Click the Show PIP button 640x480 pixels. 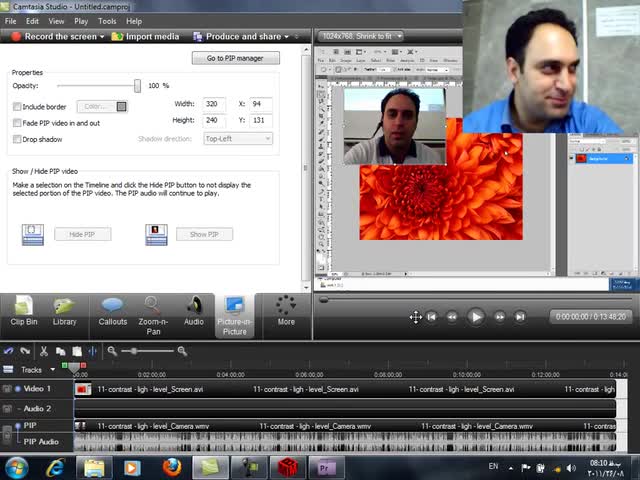pos(204,234)
